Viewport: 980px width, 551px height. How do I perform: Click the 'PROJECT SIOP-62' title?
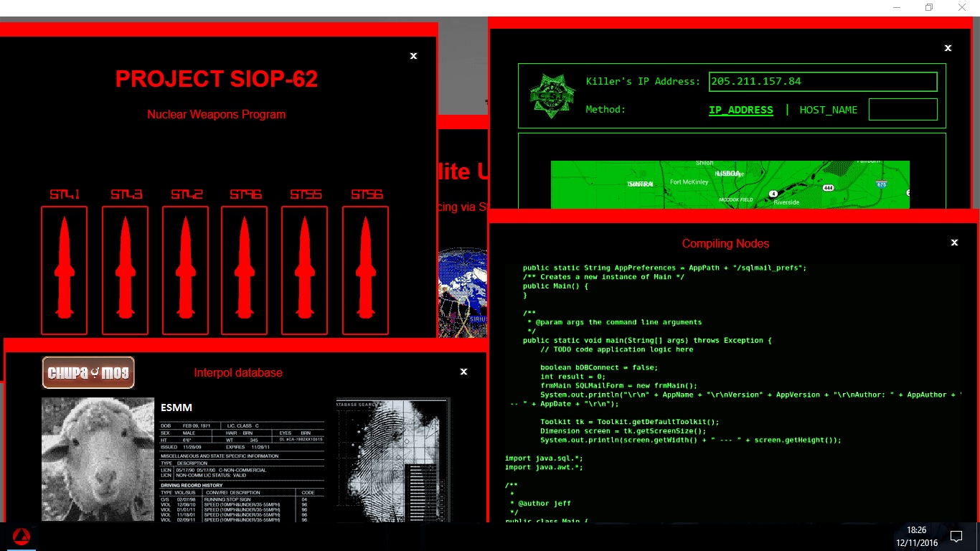[217, 79]
